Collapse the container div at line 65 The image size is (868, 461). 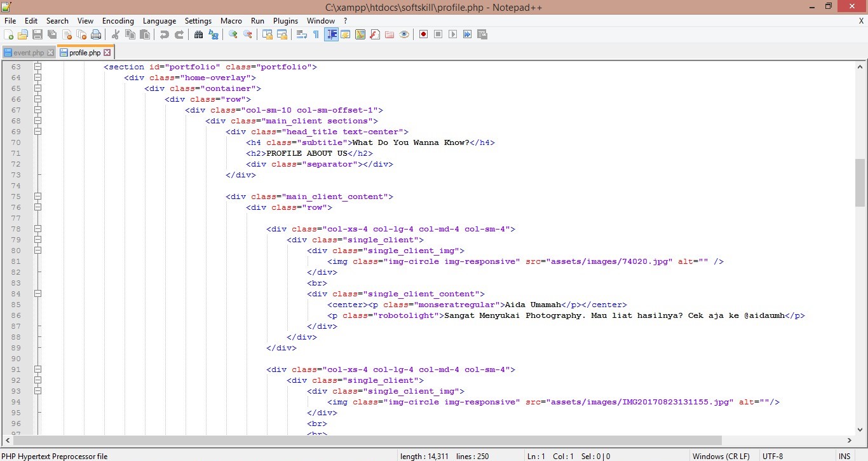click(x=37, y=88)
